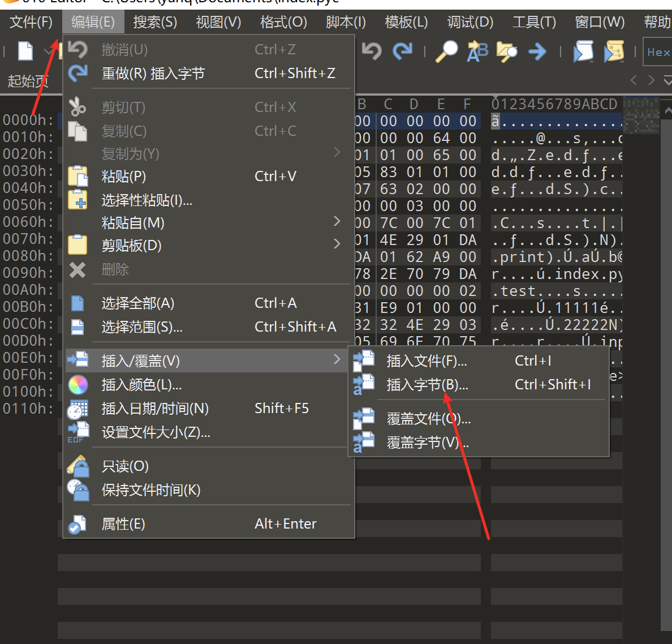Choose 选择范围(S)... menu entry

[209, 327]
